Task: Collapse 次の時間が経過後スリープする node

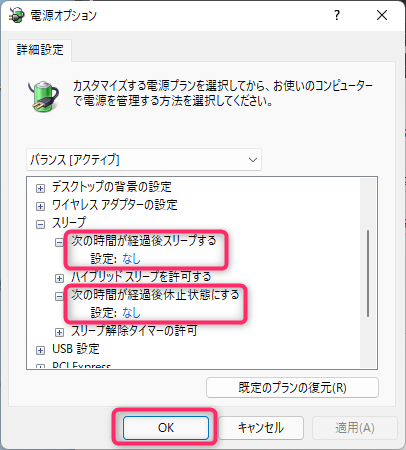Action: (59, 242)
